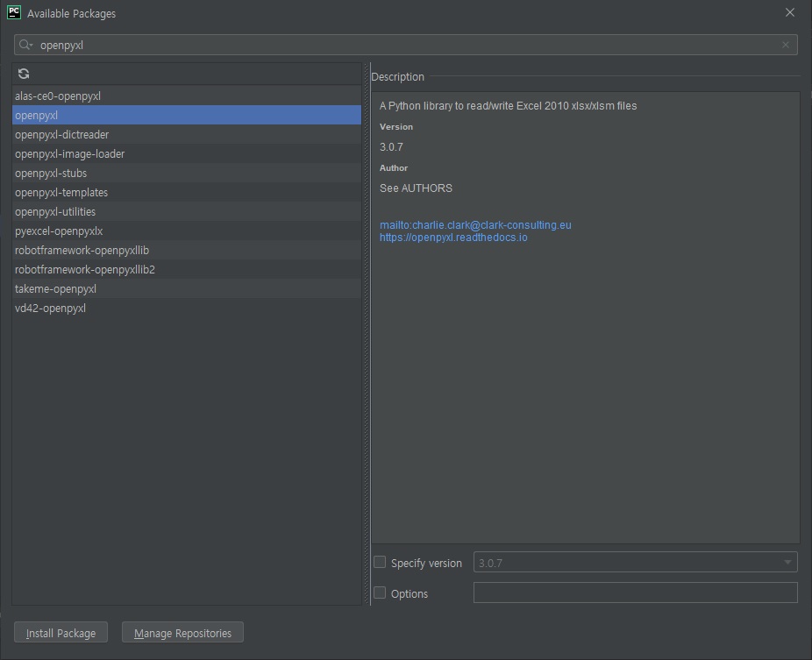The width and height of the screenshot is (812, 660).
Task: Click the reload package list icon
Action: 24,74
